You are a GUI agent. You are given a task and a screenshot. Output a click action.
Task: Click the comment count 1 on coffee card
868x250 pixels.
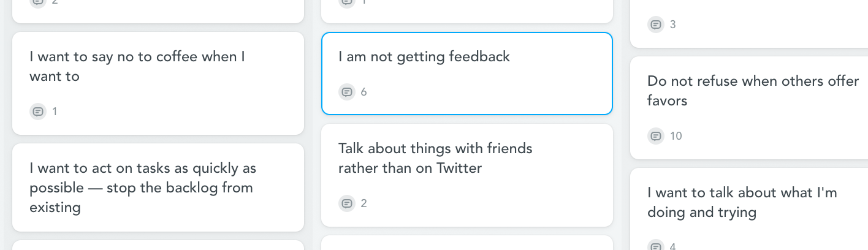coord(55,112)
